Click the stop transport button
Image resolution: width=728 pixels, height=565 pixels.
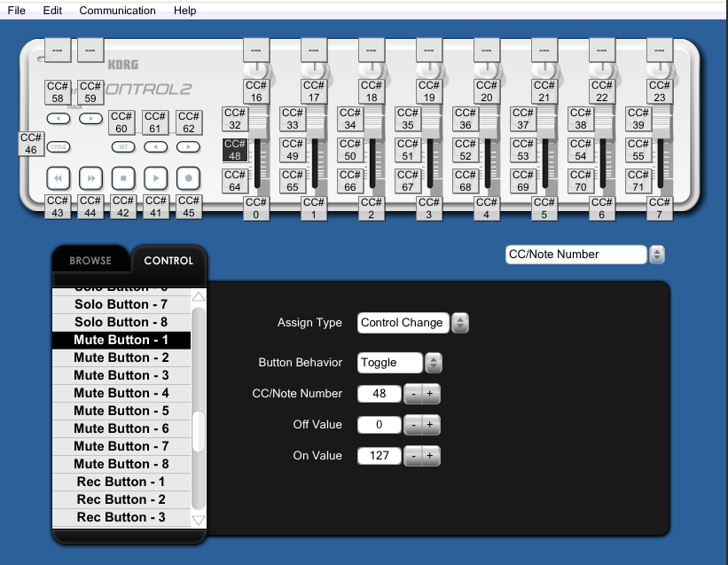pyautogui.click(x=123, y=177)
